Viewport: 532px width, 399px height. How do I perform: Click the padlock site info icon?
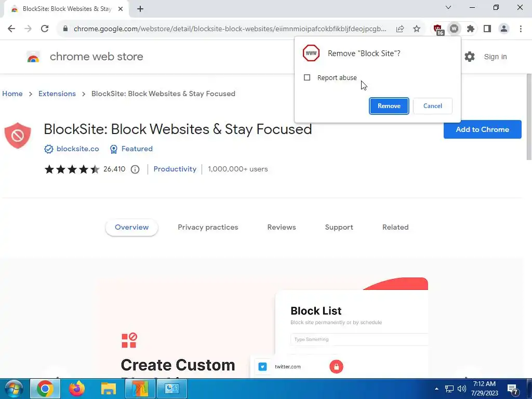click(x=65, y=29)
